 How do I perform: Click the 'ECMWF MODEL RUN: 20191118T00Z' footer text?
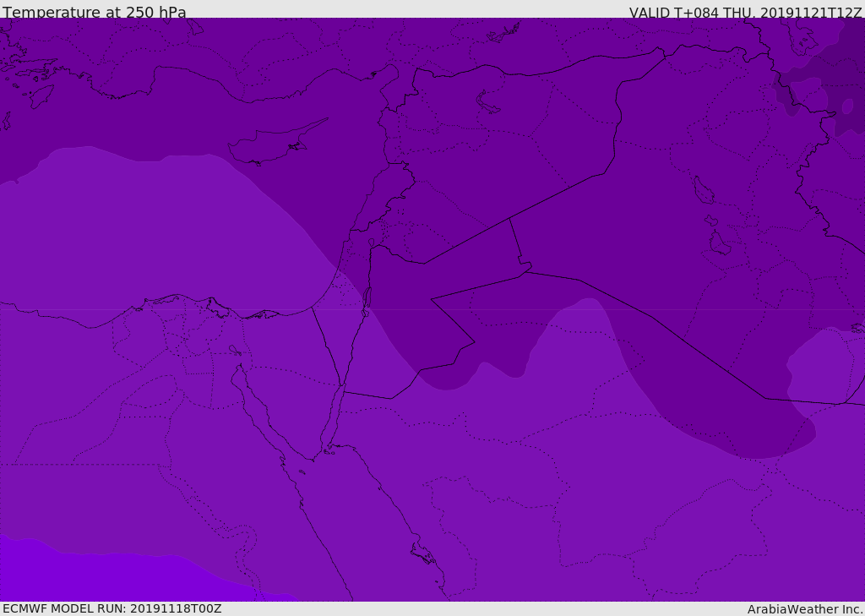(112, 608)
